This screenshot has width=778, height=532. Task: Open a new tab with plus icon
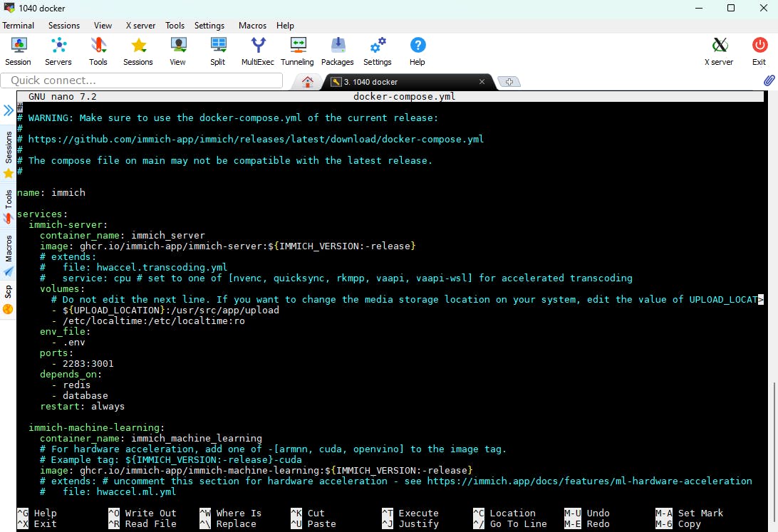pyautogui.click(x=509, y=82)
